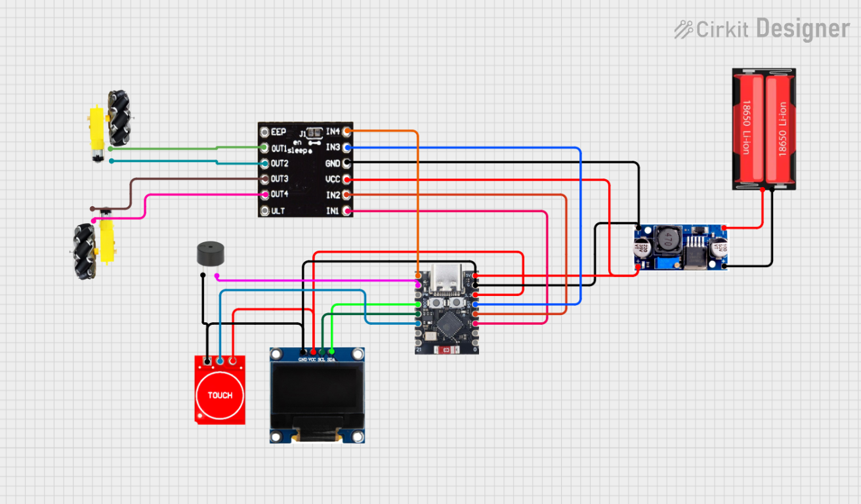Viewport: 861px width, 504px height.
Task: Click the GND pin on the motor driver
Action: point(347,163)
